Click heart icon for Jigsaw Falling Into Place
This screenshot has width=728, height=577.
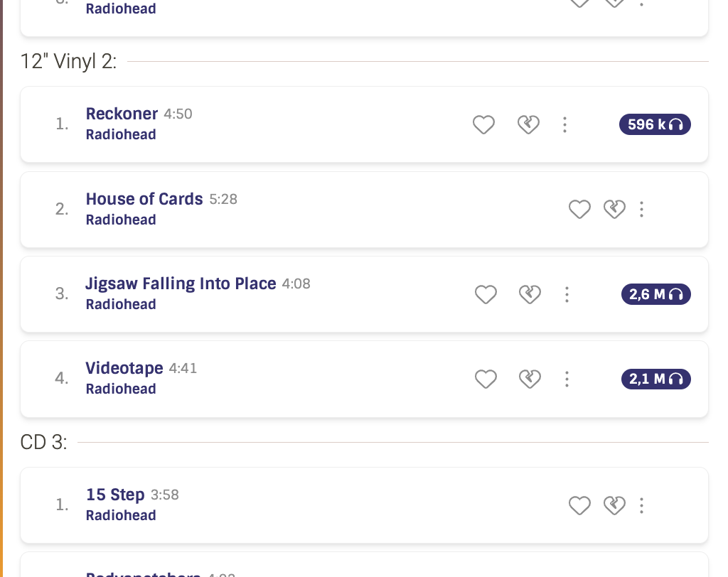point(486,294)
